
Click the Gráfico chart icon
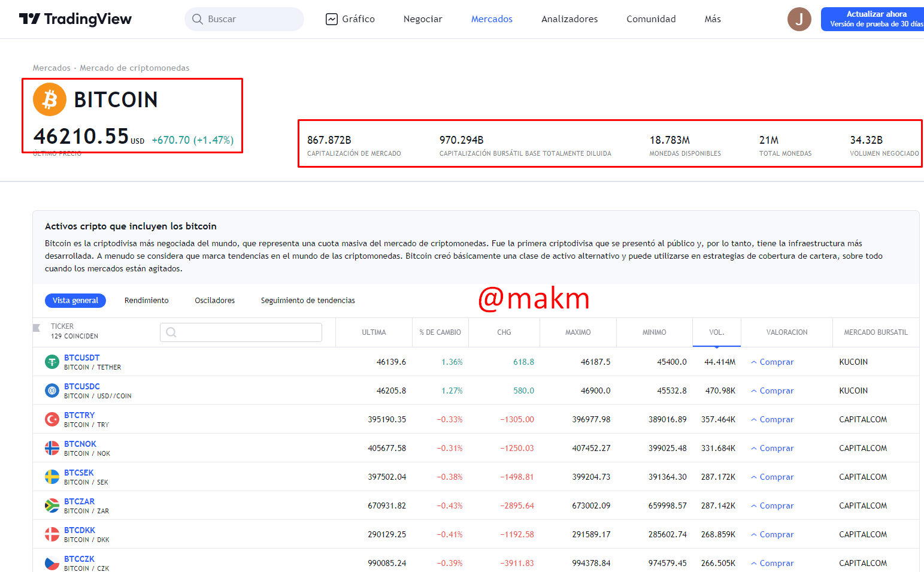[x=331, y=19]
